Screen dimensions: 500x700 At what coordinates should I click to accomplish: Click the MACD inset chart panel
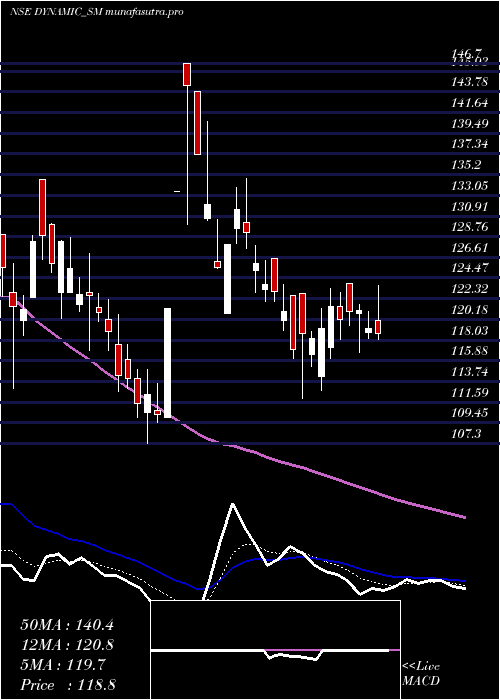(275, 650)
